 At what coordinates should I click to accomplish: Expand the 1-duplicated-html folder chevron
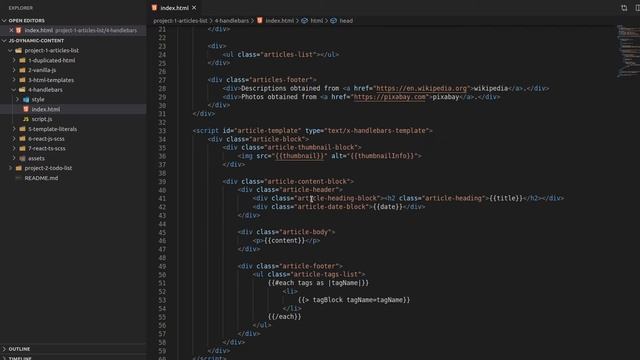click(x=14, y=60)
